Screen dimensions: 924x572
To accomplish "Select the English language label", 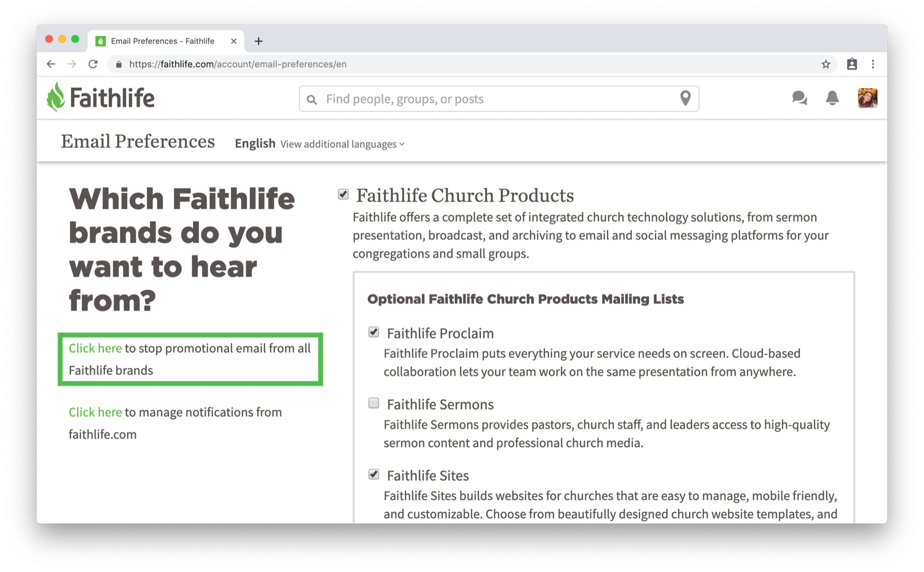I will pos(255,144).
